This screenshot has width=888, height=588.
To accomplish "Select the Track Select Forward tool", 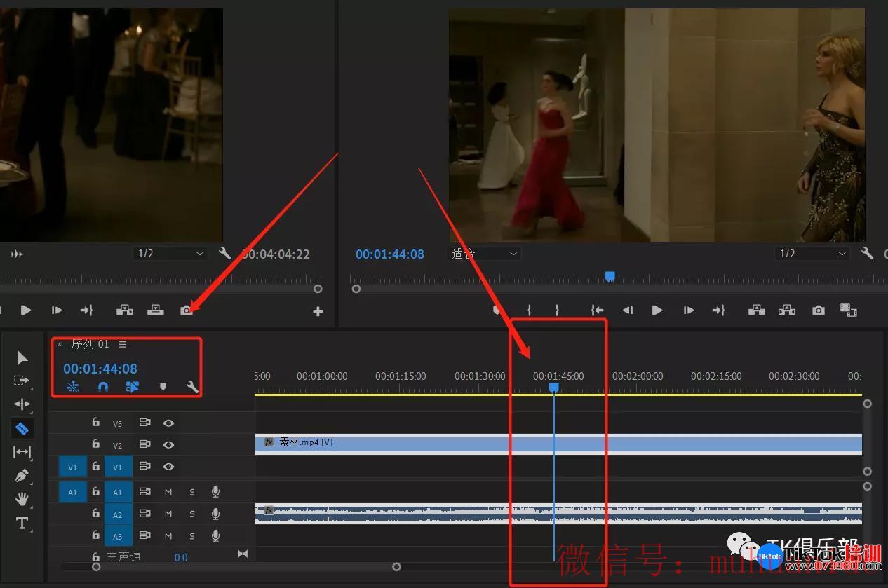I will pos(22,381).
